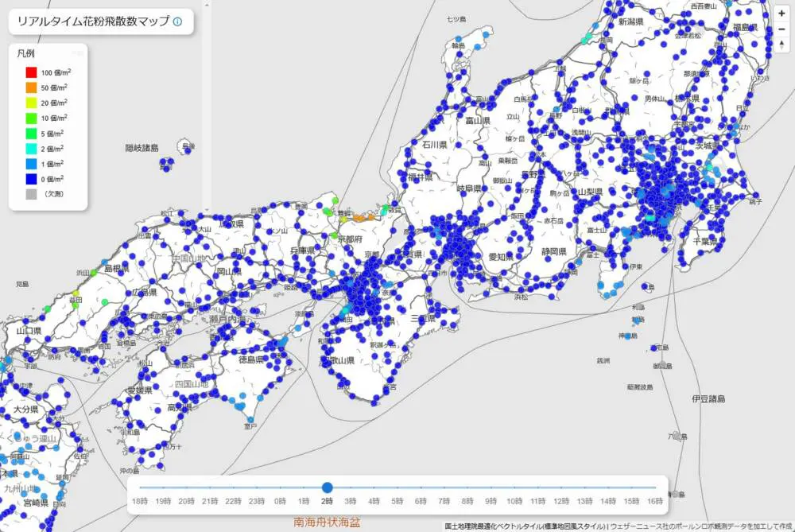Click the gray 欠測 legend swatch
The width and height of the screenshot is (795, 532).
(x=32, y=194)
